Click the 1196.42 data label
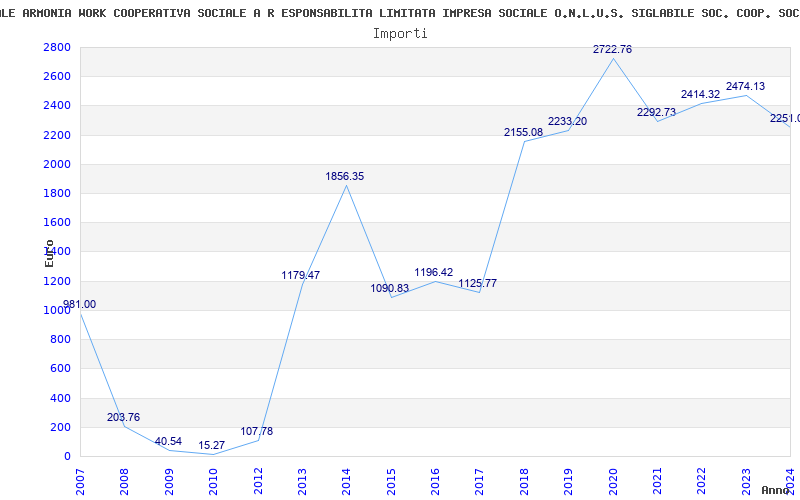Viewport: 800px width, 500px height. pyautogui.click(x=434, y=272)
